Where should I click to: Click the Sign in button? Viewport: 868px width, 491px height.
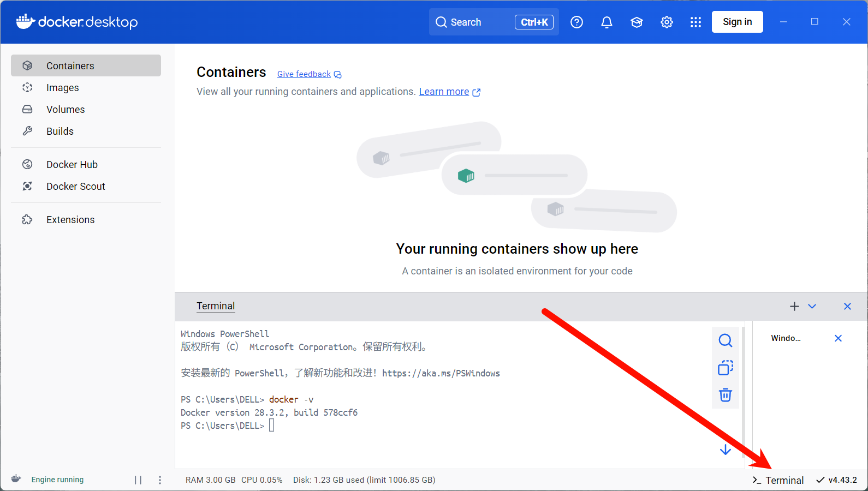coord(737,22)
